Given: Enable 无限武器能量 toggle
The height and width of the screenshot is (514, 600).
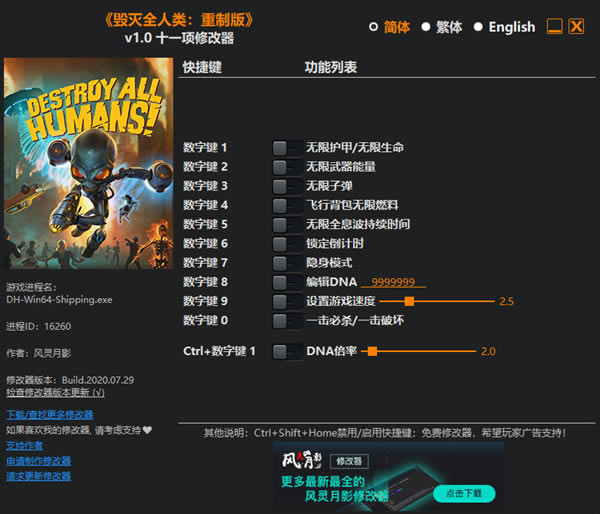Looking at the screenshot, I should (x=286, y=167).
